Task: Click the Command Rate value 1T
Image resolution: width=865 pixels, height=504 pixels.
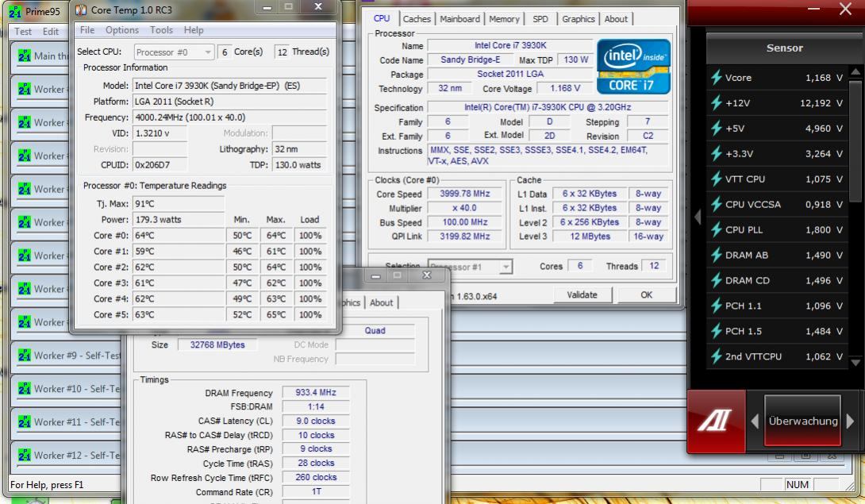Action: click(316, 492)
